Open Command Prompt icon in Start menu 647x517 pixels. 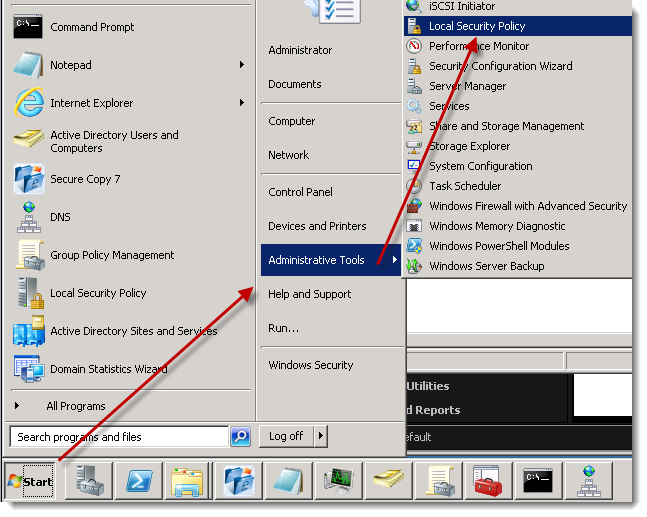(x=28, y=27)
